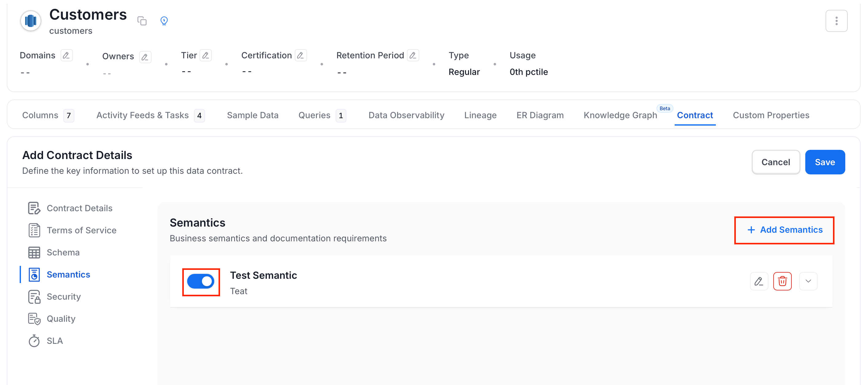Disable the Test Semantic toggle
868x385 pixels.
(200, 281)
